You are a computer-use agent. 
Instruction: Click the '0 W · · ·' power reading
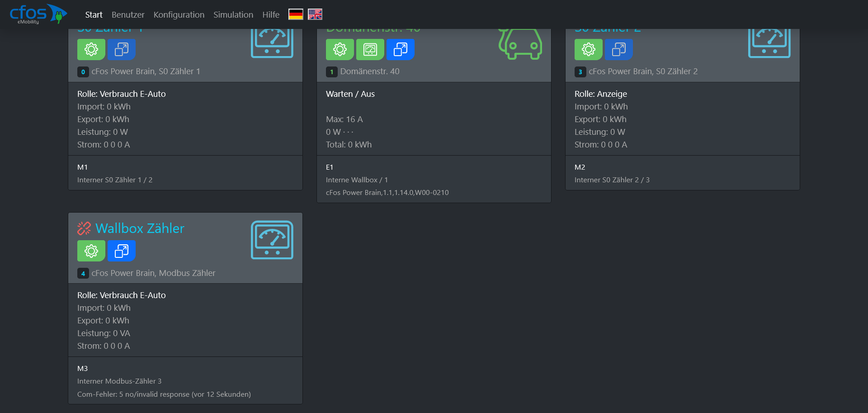point(340,132)
